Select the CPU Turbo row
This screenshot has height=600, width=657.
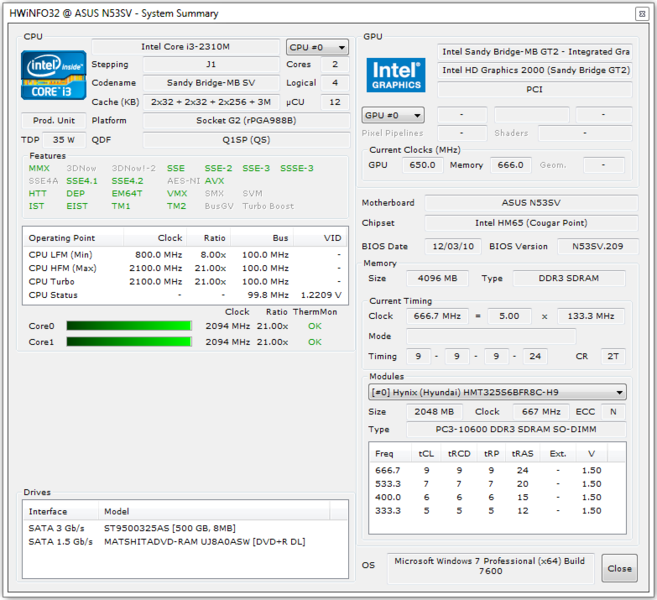point(185,282)
